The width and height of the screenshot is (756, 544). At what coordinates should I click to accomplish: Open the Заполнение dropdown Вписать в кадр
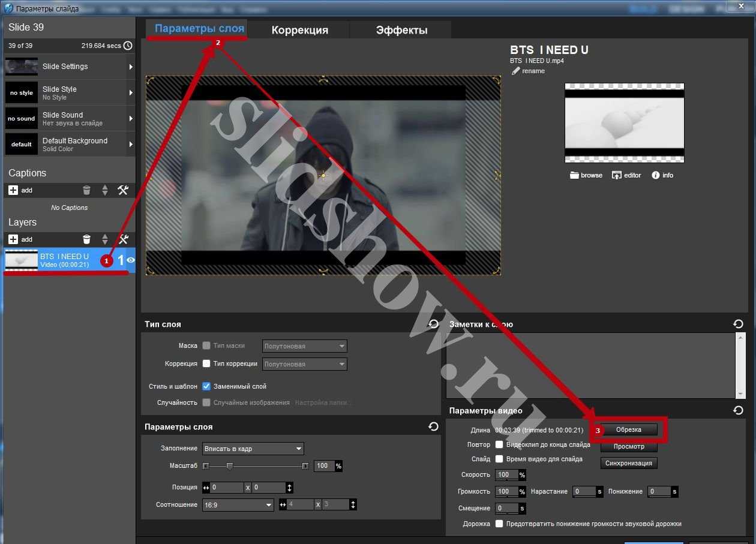point(253,449)
